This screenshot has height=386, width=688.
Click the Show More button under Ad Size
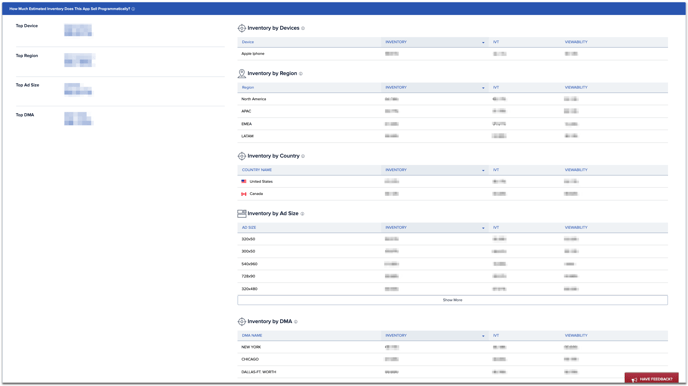[452, 300]
